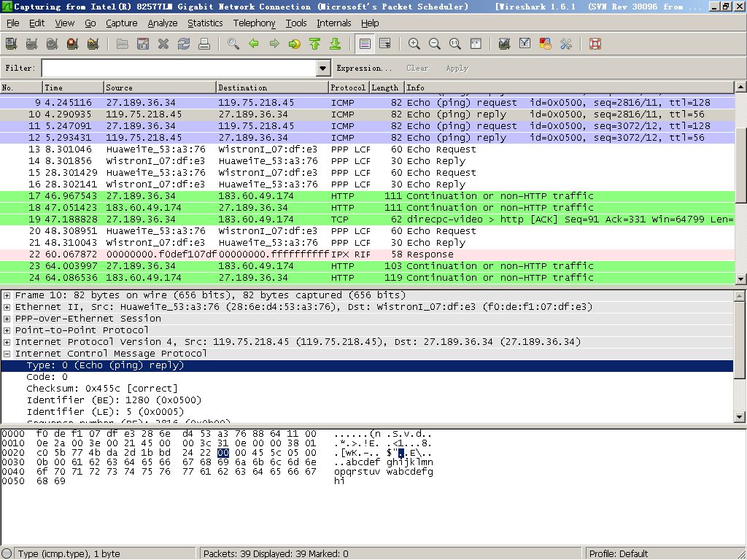Click packet details scrollbar down arrow
The height and width of the screenshot is (560, 747).
coord(740,416)
